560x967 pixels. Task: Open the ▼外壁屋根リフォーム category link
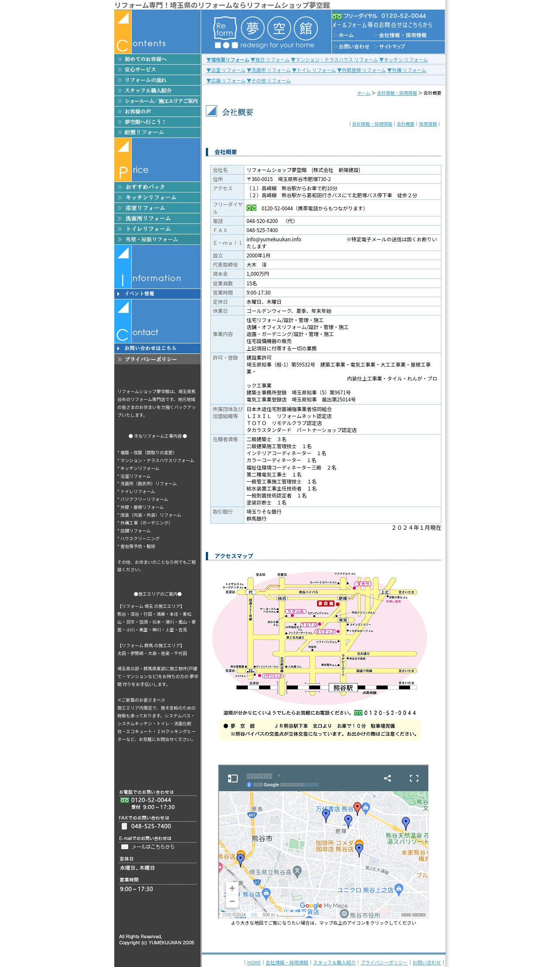pyautogui.click(x=362, y=70)
